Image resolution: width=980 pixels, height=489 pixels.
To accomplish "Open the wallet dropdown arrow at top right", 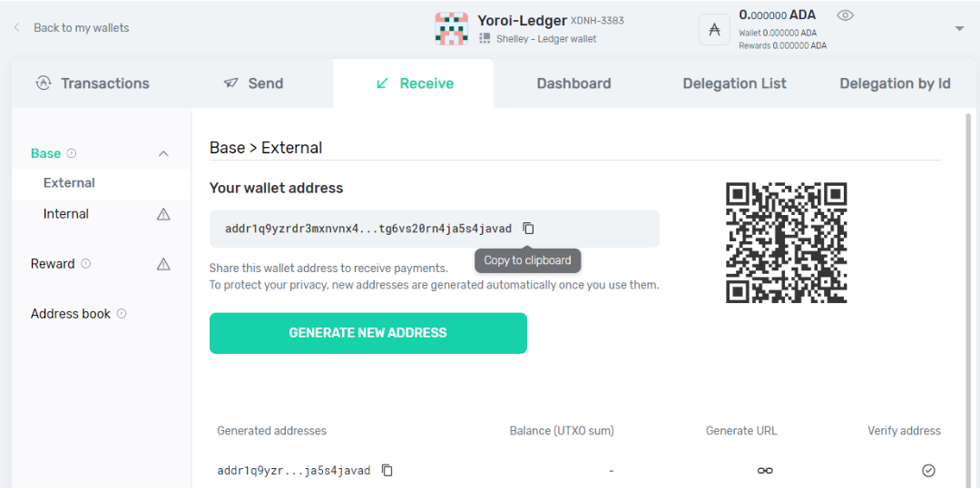I will (x=959, y=29).
